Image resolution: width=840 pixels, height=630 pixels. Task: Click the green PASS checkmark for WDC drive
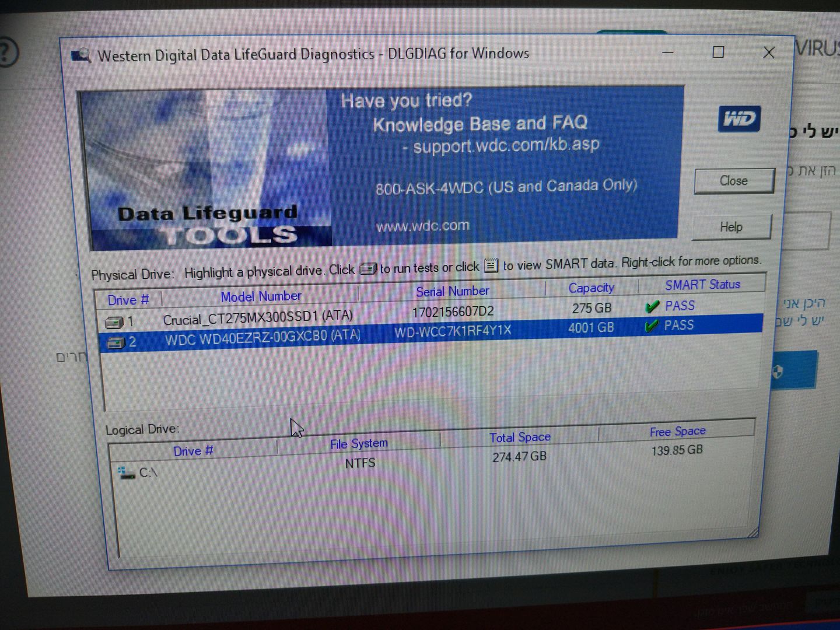651,326
